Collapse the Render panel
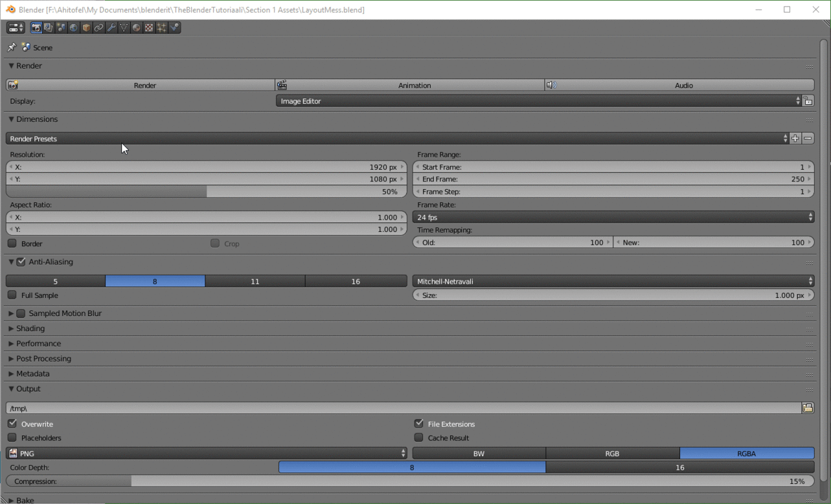Viewport: 831px width, 504px height. click(x=11, y=65)
